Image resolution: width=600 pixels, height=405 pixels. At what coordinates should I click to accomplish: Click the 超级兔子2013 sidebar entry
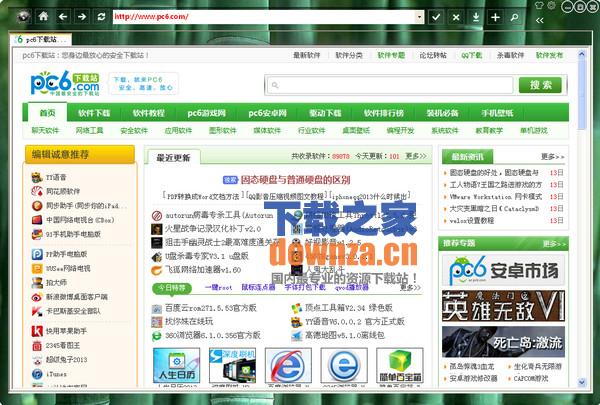[67, 359]
